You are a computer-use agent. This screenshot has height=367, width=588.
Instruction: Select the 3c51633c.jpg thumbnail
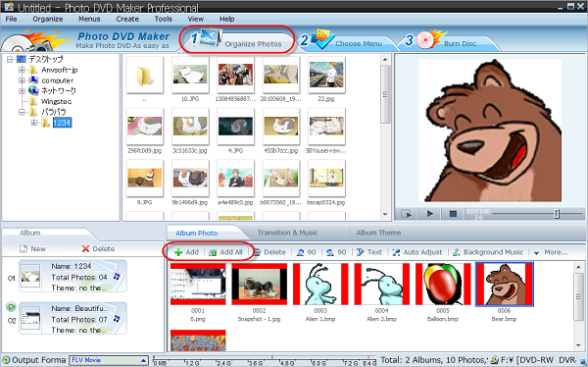[x=190, y=127]
